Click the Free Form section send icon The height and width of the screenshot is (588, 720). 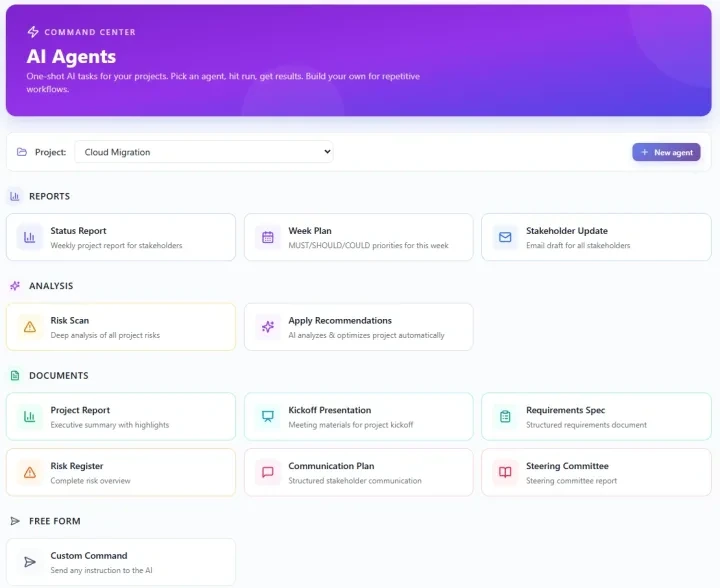pos(15,521)
